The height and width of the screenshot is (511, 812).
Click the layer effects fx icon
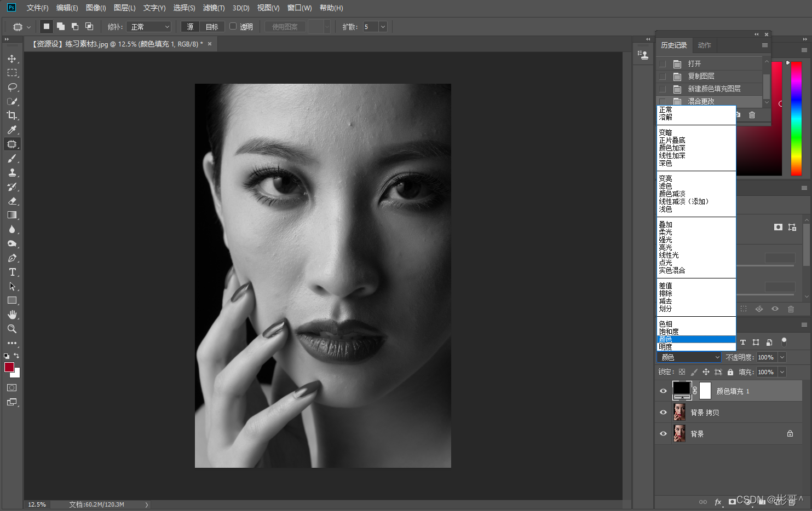(x=718, y=502)
